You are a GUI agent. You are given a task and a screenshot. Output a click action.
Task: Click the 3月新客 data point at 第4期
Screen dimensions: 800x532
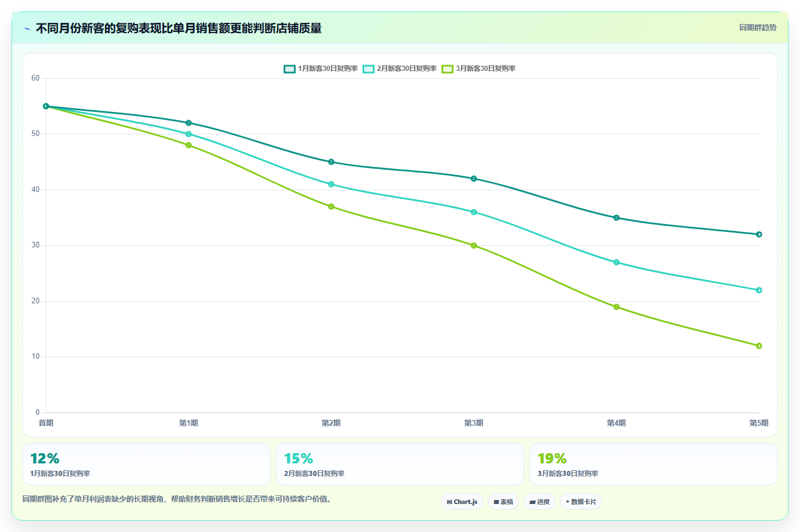click(616, 307)
